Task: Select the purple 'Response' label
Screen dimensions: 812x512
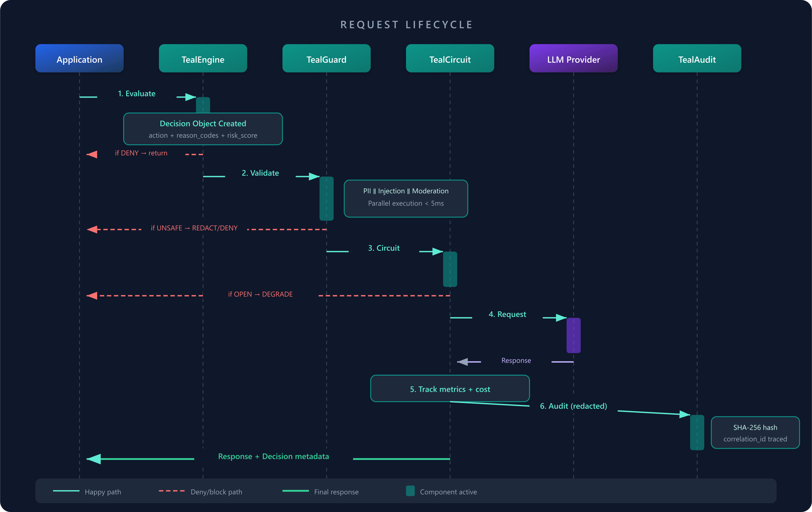Action: 516,360
